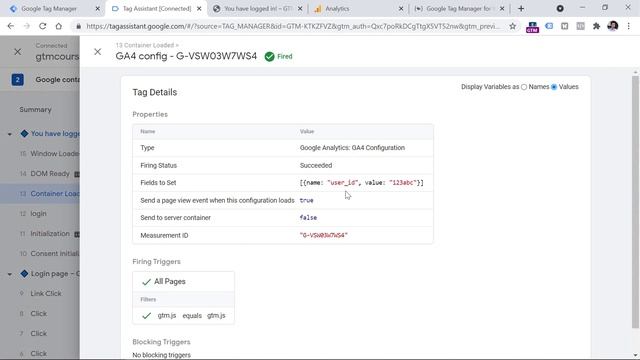Open the GTM extension icon

(x=532, y=27)
